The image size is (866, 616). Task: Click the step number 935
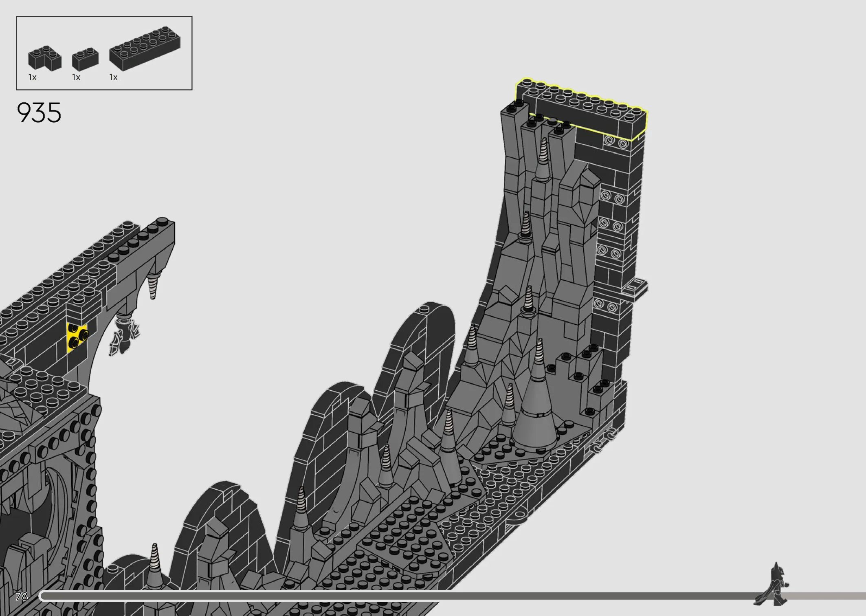coord(39,113)
